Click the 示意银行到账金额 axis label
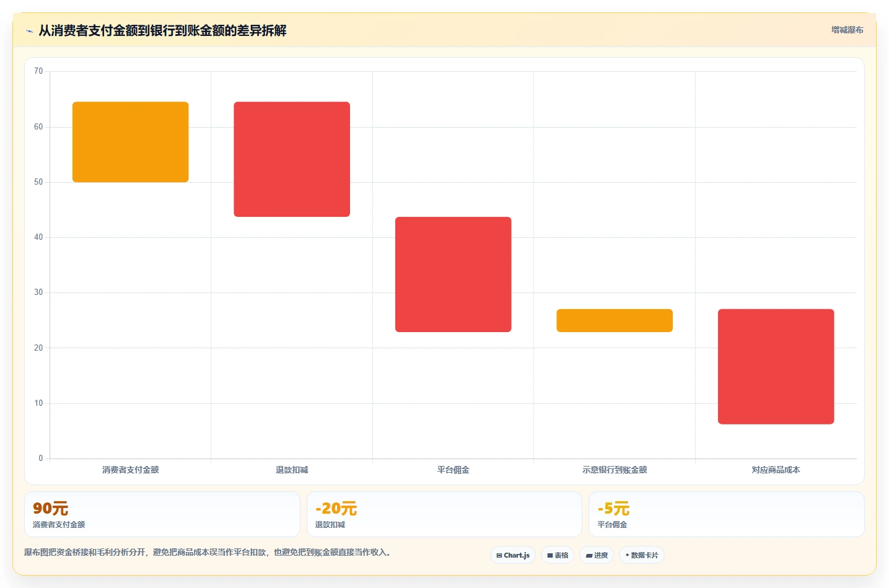Image resolution: width=889 pixels, height=588 pixels. coord(615,470)
